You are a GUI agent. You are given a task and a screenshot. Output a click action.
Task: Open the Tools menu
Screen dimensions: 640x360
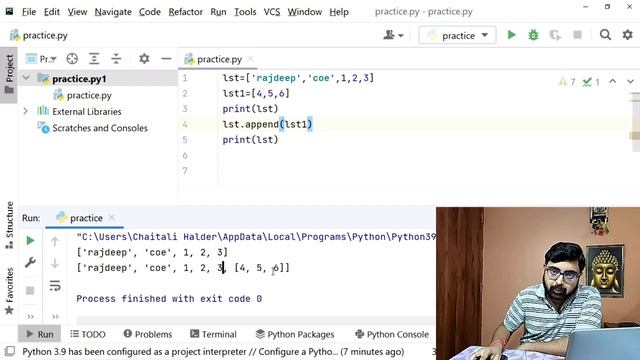click(x=245, y=12)
